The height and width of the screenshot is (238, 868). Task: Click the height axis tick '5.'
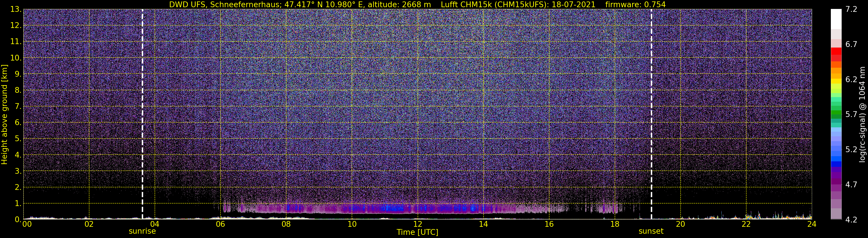[18, 139]
